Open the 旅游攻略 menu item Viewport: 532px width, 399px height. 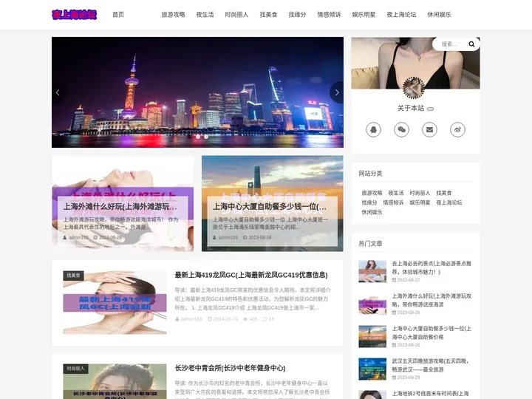(173, 15)
